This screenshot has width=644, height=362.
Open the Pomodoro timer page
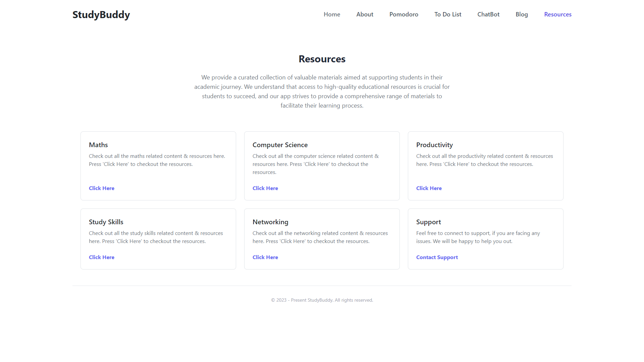click(404, 14)
